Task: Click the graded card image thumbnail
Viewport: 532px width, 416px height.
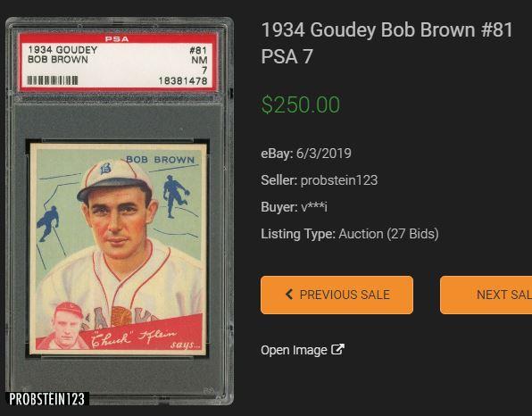Action: [x=120, y=211]
